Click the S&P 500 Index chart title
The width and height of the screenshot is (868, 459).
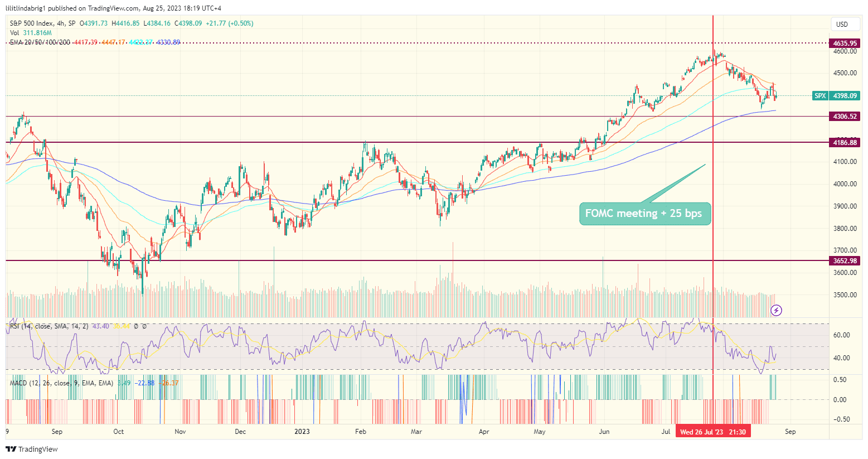tap(32, 23)
